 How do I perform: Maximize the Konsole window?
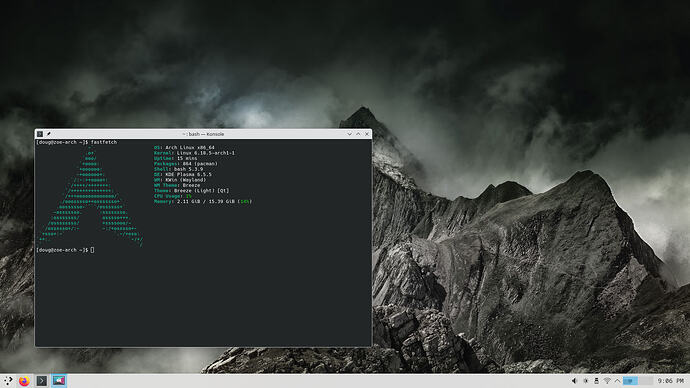[x=358, y=134]
